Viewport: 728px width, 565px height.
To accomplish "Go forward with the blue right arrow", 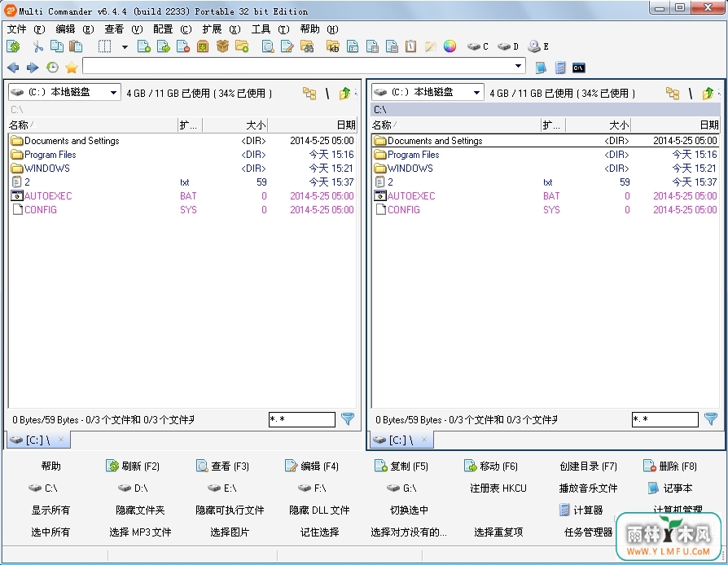I will [x=33, y=68].
